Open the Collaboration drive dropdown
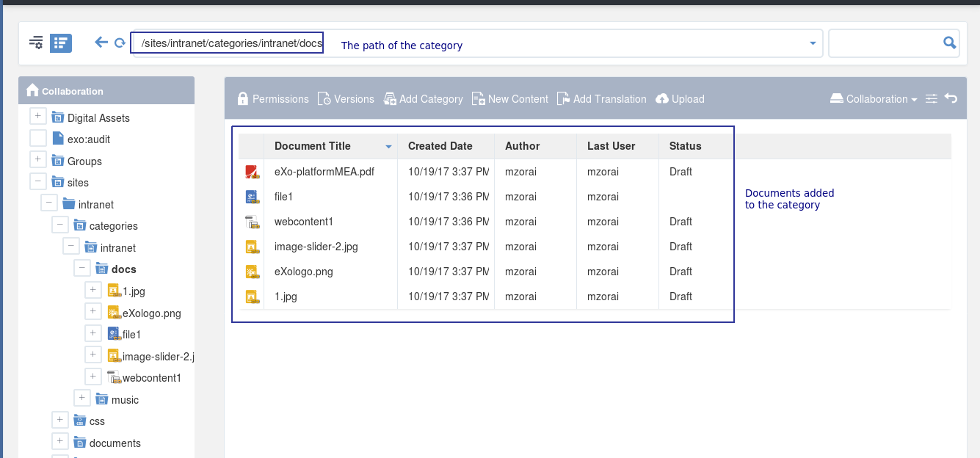The width and height of the screenshot is (980, 458). click(x=874, y=98)
